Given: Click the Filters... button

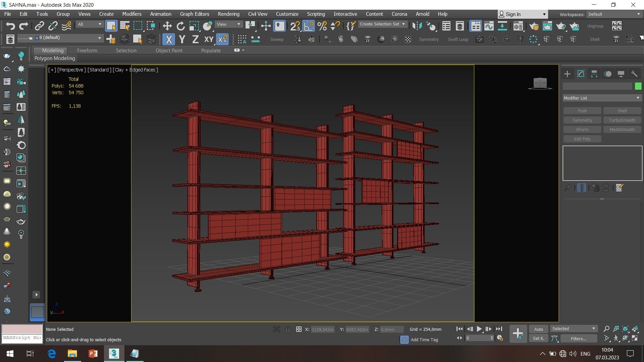Looking at the screenshot, I should coord(578,338).
